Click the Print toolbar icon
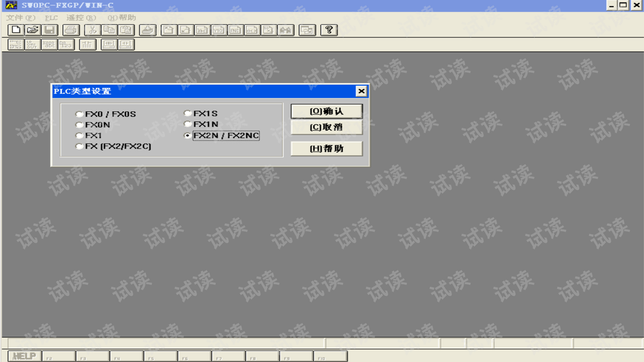 coord(71,30)
